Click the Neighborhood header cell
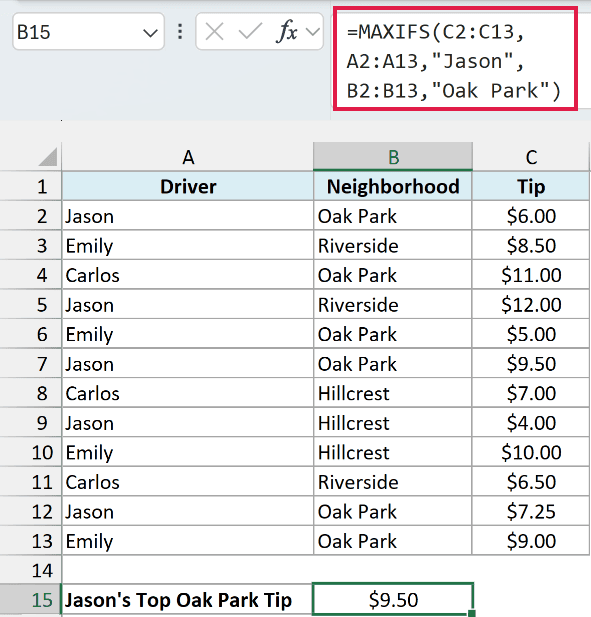 tap(393, 186)
